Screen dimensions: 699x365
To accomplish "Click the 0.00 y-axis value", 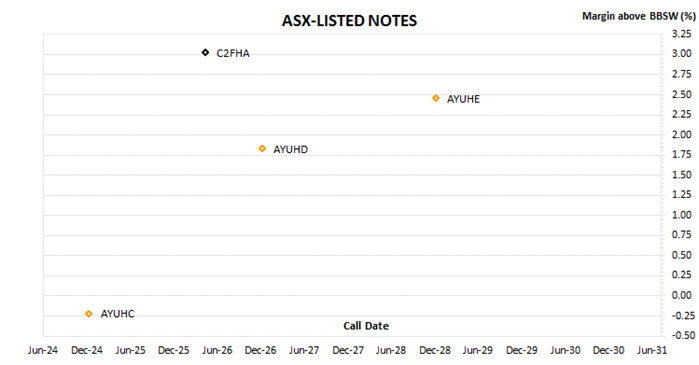I will coord(682,295).
